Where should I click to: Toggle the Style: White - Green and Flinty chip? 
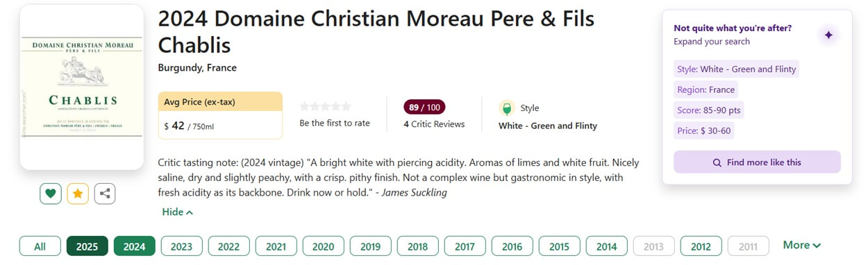736,69
